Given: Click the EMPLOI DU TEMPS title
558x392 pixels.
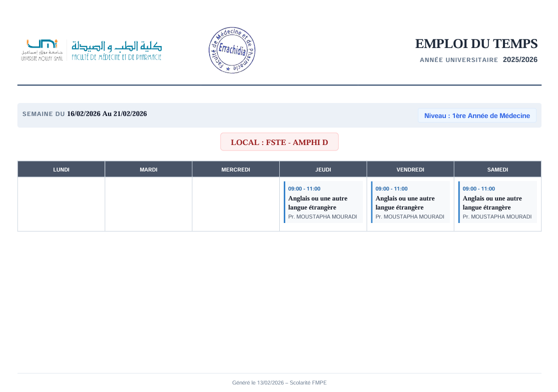Looking at the screenshot, I should (476, 44).
